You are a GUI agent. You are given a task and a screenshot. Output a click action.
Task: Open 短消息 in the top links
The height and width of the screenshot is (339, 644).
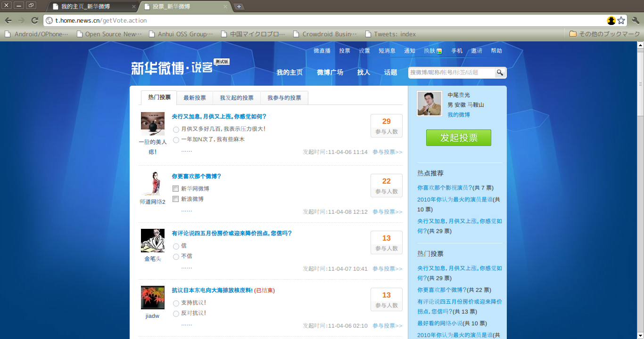point(387,51)
